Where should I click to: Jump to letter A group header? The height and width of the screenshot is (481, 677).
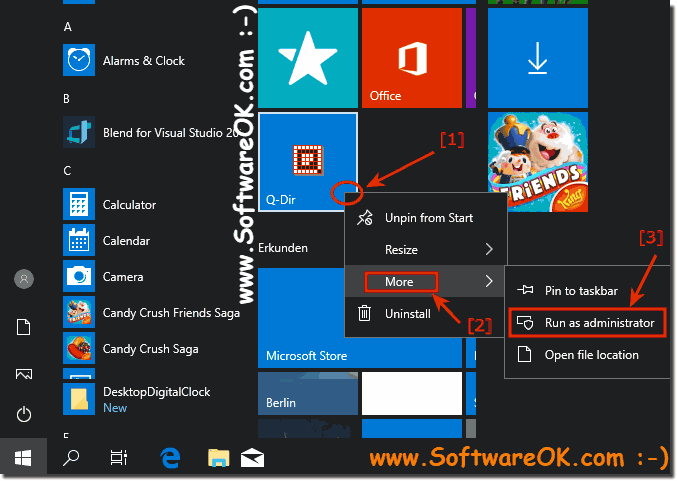tap(67, 27)
